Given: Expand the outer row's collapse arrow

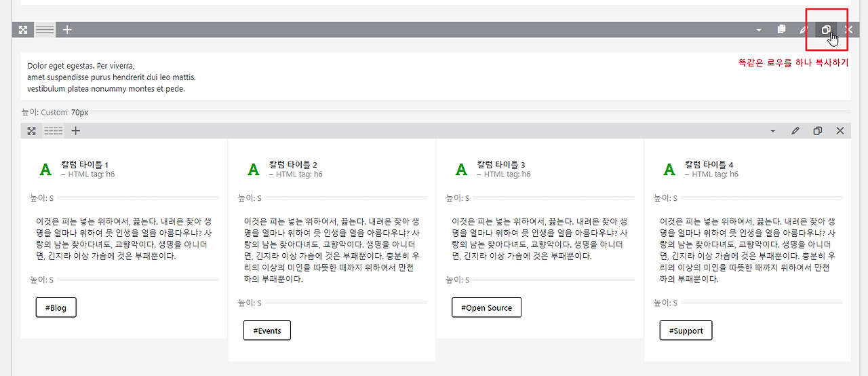Looking at the screenshot, I should [x=759, y=30].
